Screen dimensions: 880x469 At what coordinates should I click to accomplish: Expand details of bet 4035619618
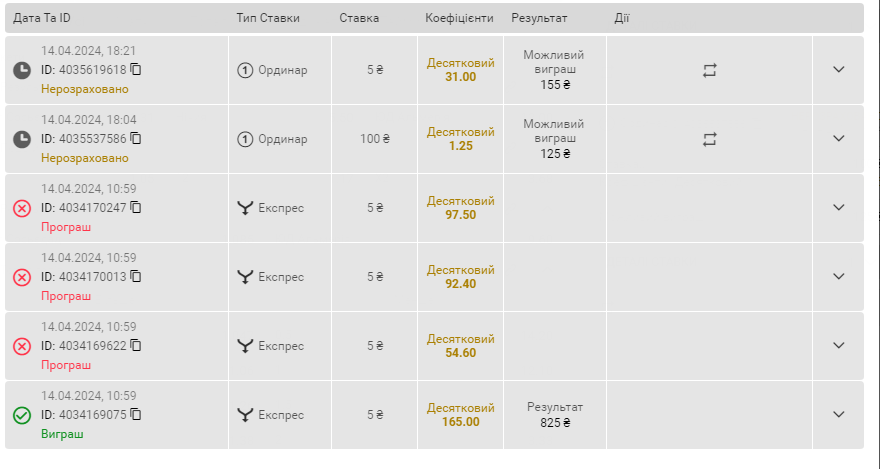[x=838, y=70]
